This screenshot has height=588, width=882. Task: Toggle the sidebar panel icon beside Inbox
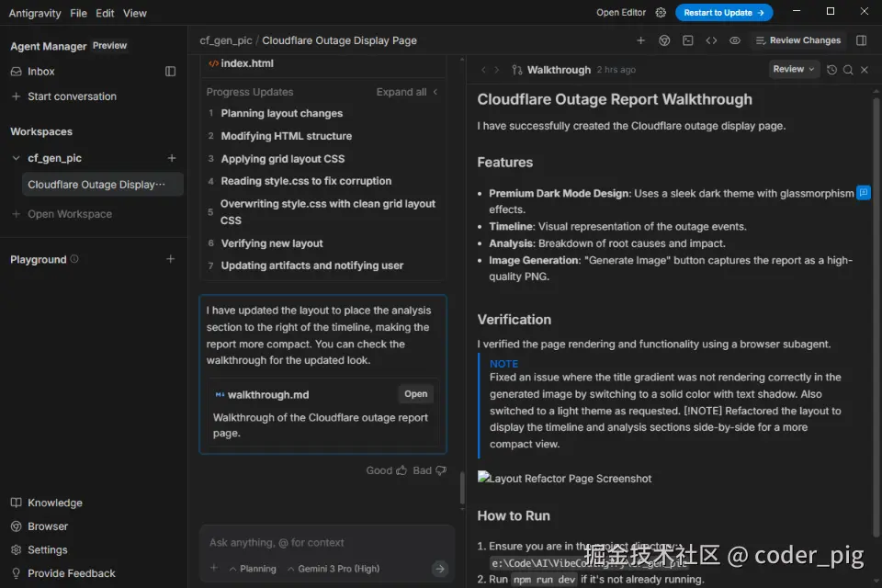click(x=171, y=72)
